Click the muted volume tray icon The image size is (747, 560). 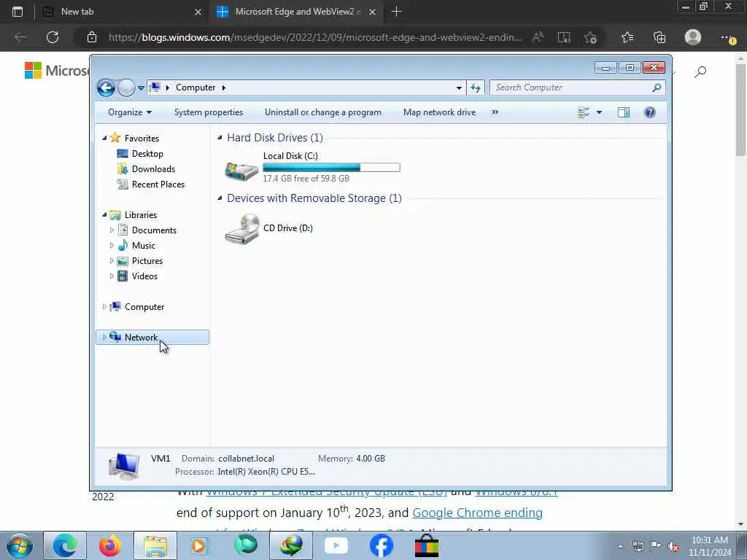coord(673,546)
